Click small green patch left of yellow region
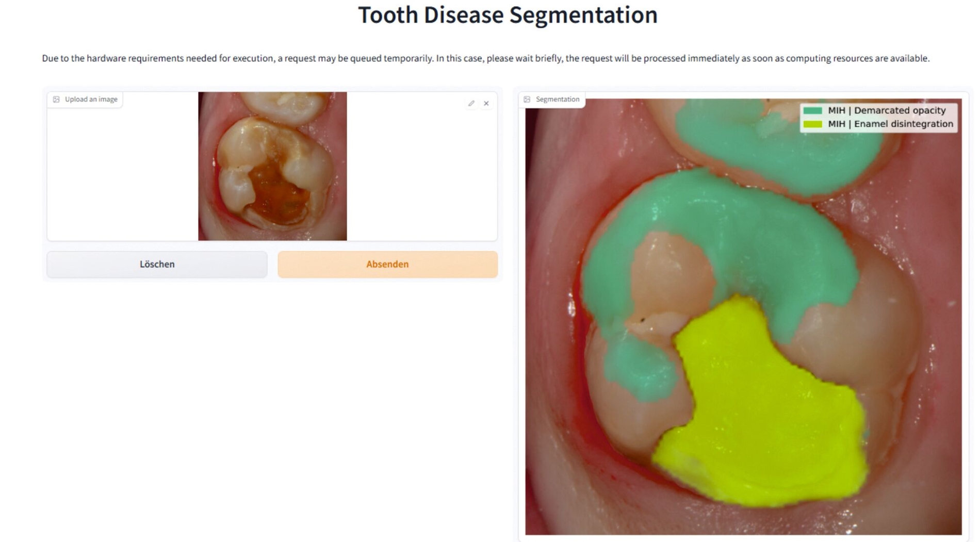The width and height of the screenshot is (980, 542). 640,366
